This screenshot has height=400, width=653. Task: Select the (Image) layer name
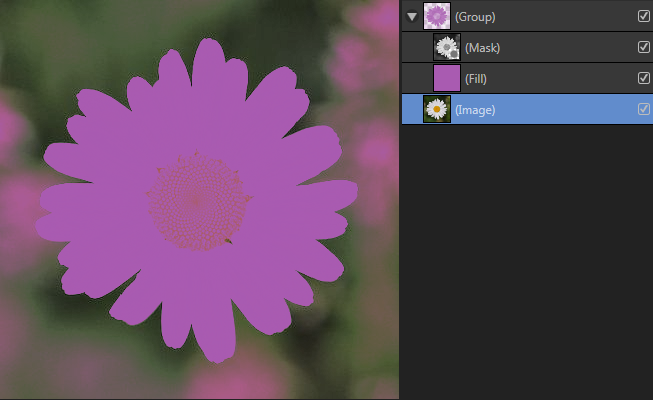(475, 110)
